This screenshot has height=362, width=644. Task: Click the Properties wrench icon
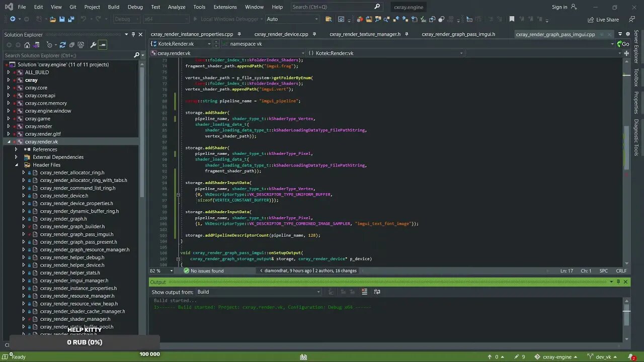click(x=93, y=45)
